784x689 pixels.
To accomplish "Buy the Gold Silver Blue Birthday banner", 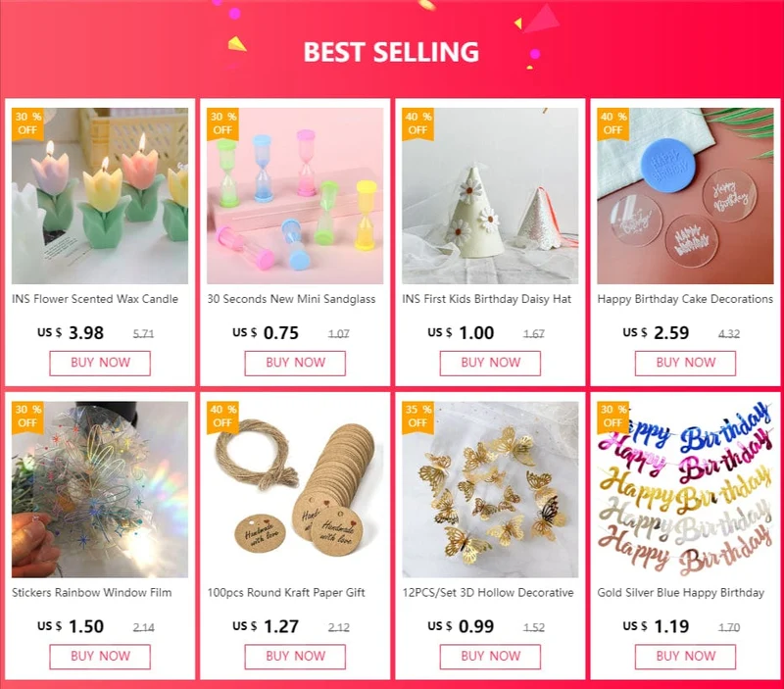I will click(x=685, y=657).
